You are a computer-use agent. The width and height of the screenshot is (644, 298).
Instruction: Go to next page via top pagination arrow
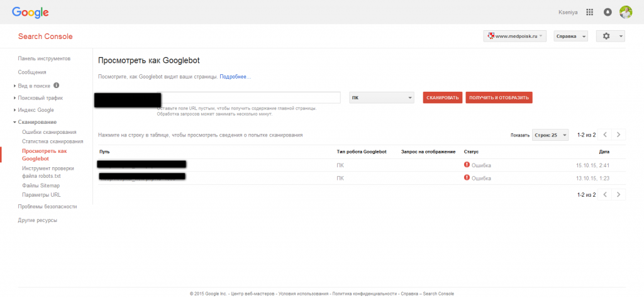click(x=619, y=135)
